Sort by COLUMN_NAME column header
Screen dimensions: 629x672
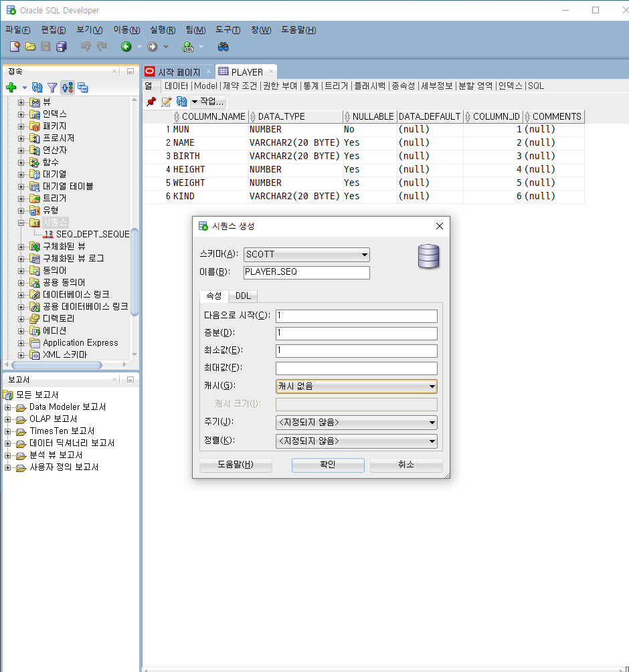click(210, 116)
